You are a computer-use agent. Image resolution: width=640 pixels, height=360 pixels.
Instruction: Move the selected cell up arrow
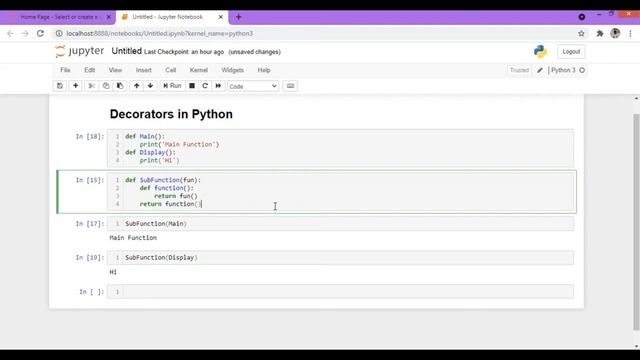pyautogui.click(x=137, y=86)
